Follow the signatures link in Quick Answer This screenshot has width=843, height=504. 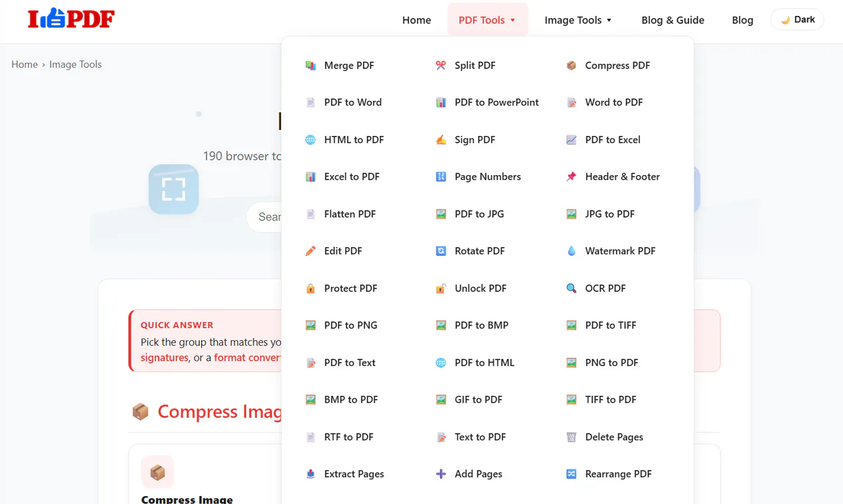pos(165,357)
